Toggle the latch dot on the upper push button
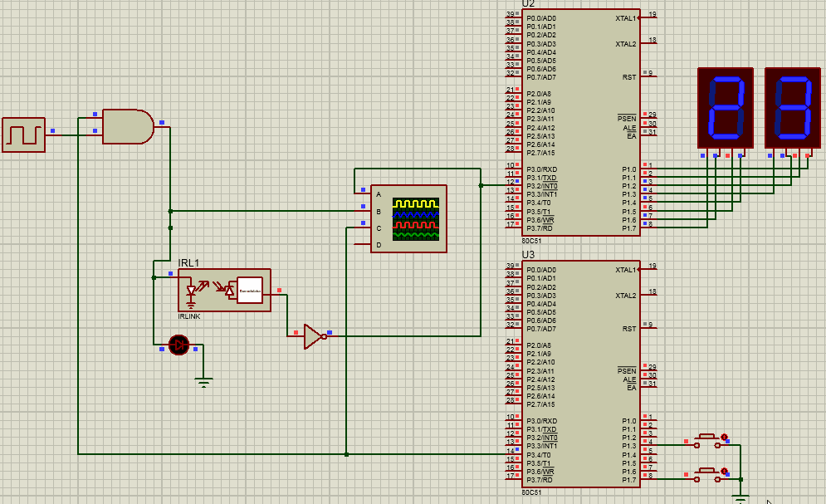Viewport: 826px width, 504px height. pyautogui.click(x=725, y=437)
